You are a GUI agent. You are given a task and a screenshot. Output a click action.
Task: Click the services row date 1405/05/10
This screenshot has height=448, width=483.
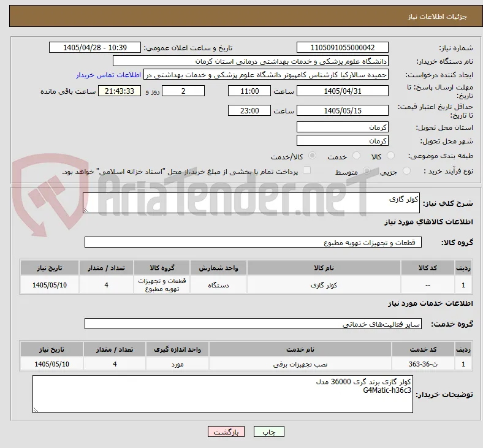51,364
